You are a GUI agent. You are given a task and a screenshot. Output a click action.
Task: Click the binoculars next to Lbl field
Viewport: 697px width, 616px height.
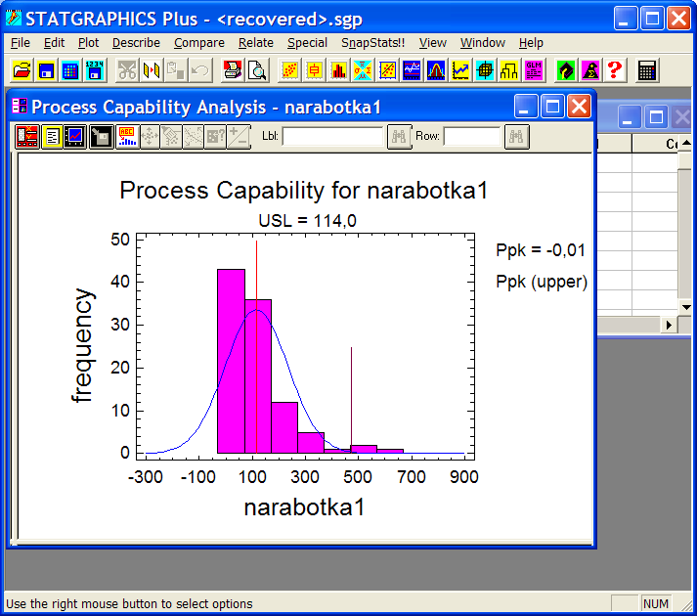399,137
